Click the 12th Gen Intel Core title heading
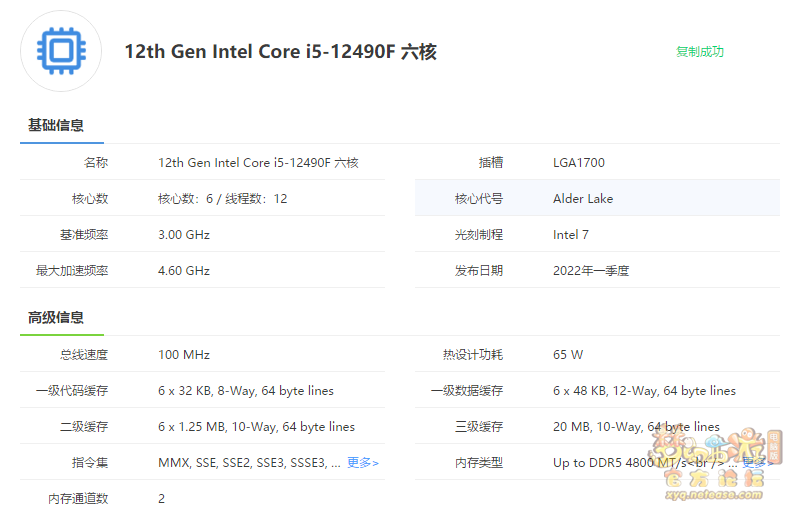The width and height of the screenshot is (794, 507). [x=281, y=52]
